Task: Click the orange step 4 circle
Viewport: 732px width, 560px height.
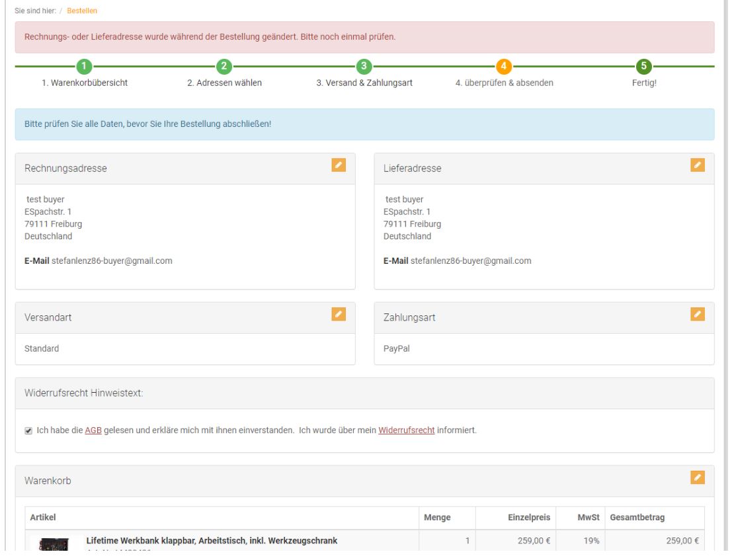Action: coord(504,66)
